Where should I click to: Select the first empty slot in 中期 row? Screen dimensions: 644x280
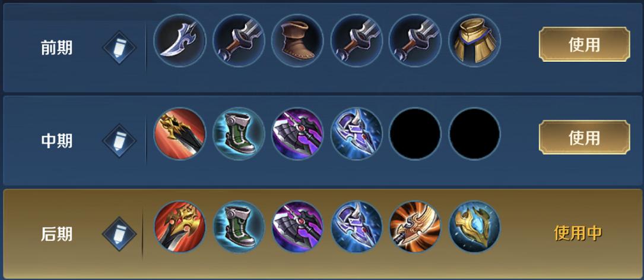415,134
